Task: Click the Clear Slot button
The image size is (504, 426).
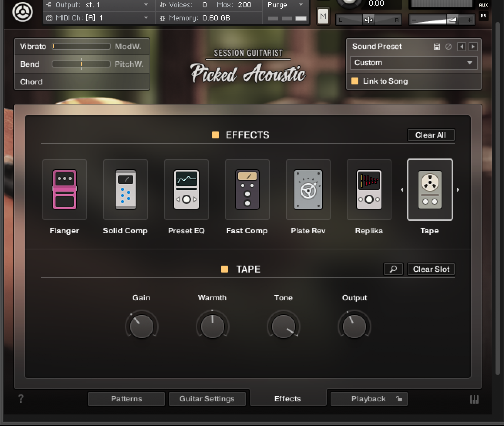Action: click(431, 269)
